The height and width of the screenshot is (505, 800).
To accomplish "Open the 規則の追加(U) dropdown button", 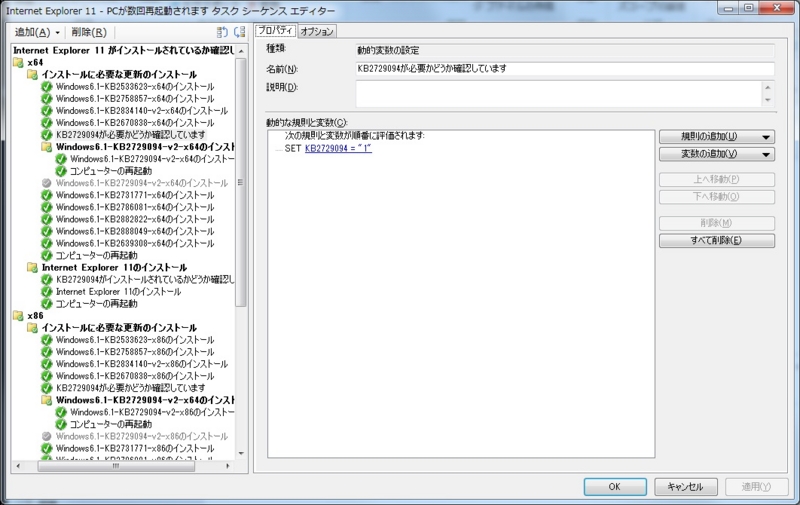I will click(717, 137).
